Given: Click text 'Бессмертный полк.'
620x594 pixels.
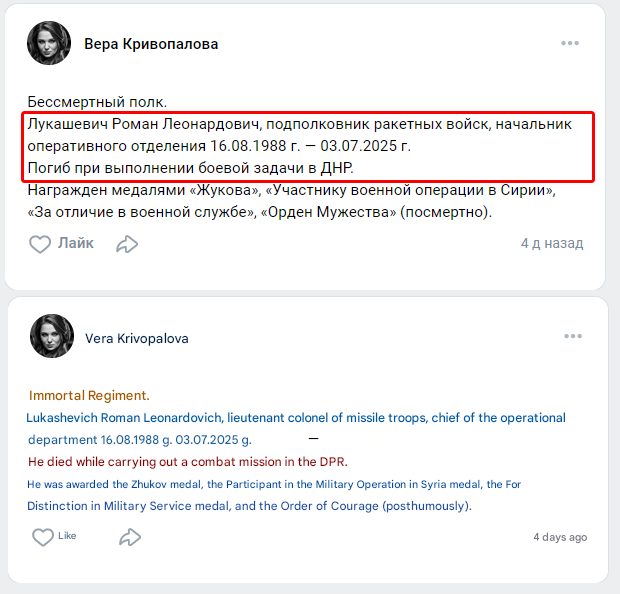Looking at the screenshot, I should [97, 102].
